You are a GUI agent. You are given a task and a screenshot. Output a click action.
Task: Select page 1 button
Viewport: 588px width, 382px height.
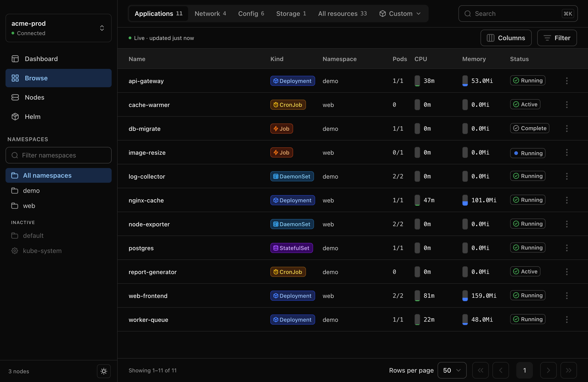(x=524, y=370)
